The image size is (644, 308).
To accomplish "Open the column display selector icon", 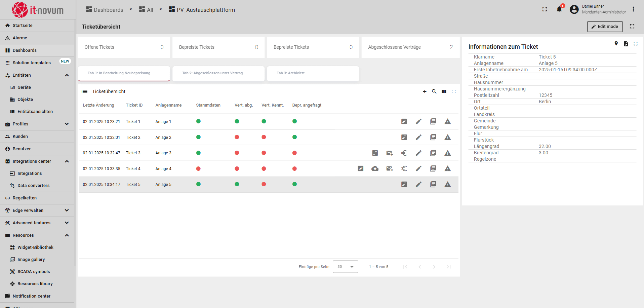I will [444, 91].
